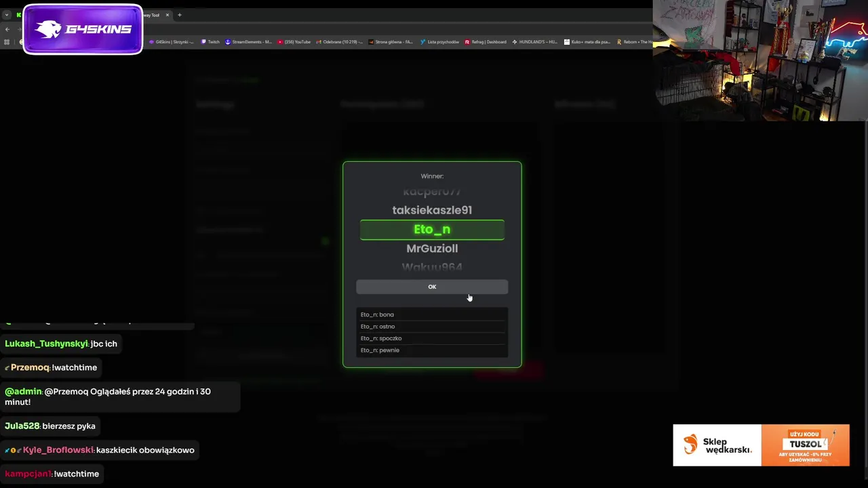Click the TUSZOL promo code banner

coord(805,445)
